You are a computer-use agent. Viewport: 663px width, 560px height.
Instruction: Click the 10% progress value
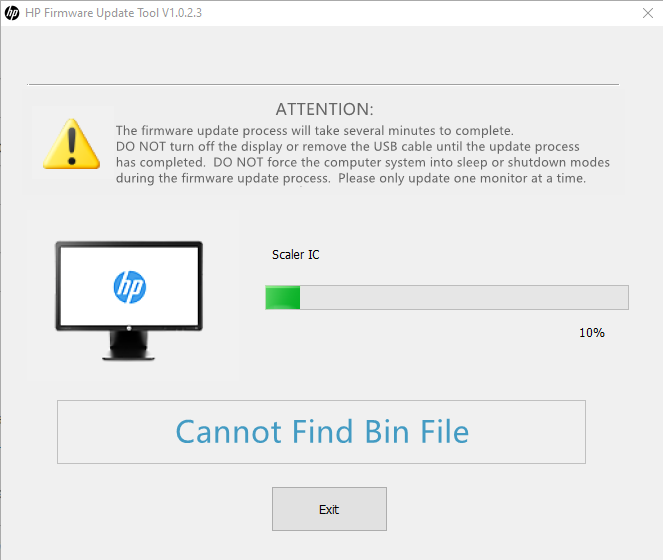[592, 333]
